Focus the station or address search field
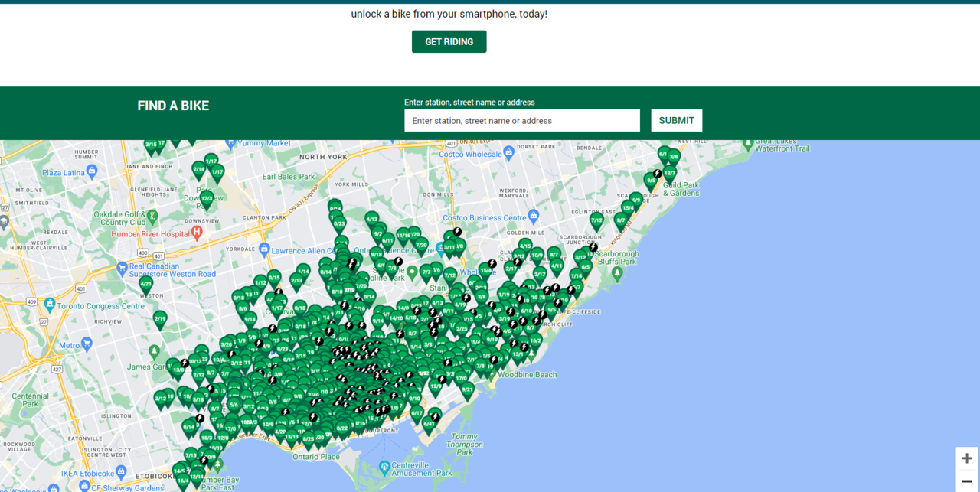980x492 pixels. (521, 120)
